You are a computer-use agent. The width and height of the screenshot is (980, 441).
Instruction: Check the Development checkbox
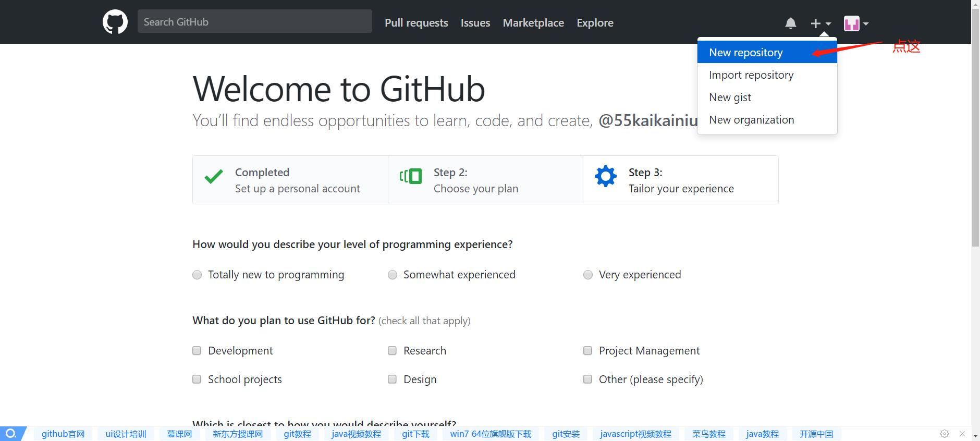click(197, 350)
